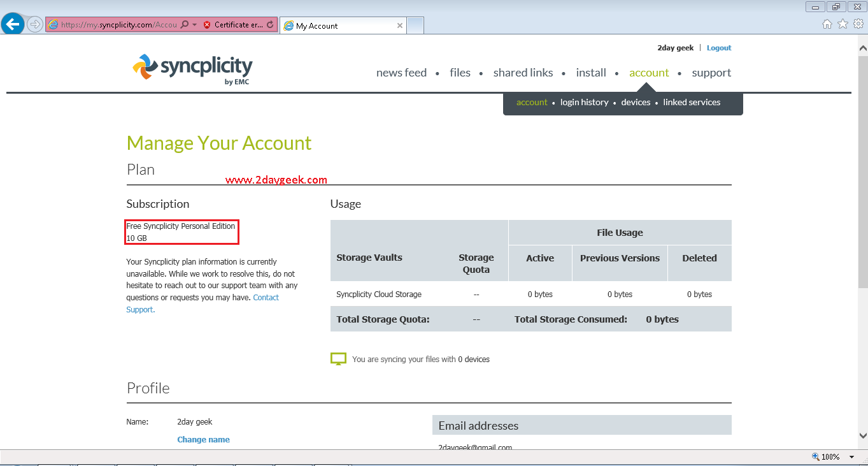Screen dimensions: 868x466
Task: Click the zoom magnifier icon in status bar
Action: click(815, 456)
